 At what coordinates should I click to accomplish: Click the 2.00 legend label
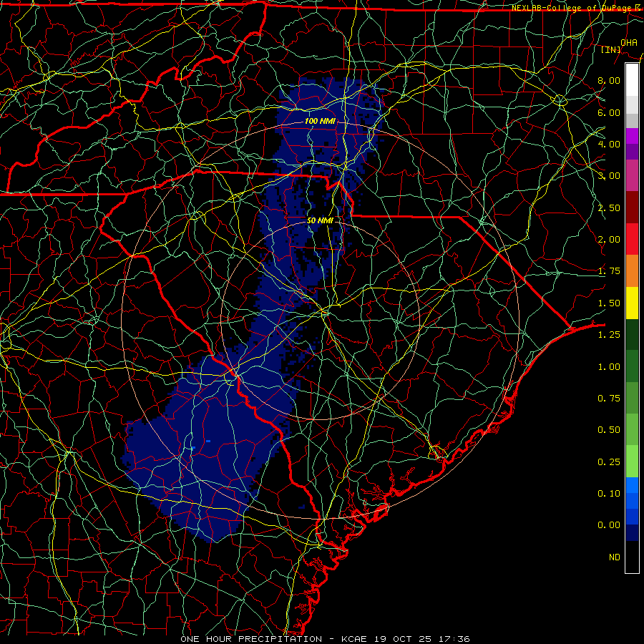[609, 240]
